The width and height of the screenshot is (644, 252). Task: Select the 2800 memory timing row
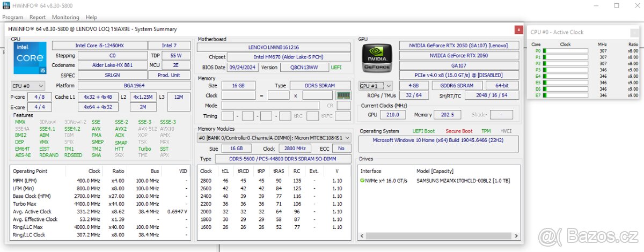274,181
